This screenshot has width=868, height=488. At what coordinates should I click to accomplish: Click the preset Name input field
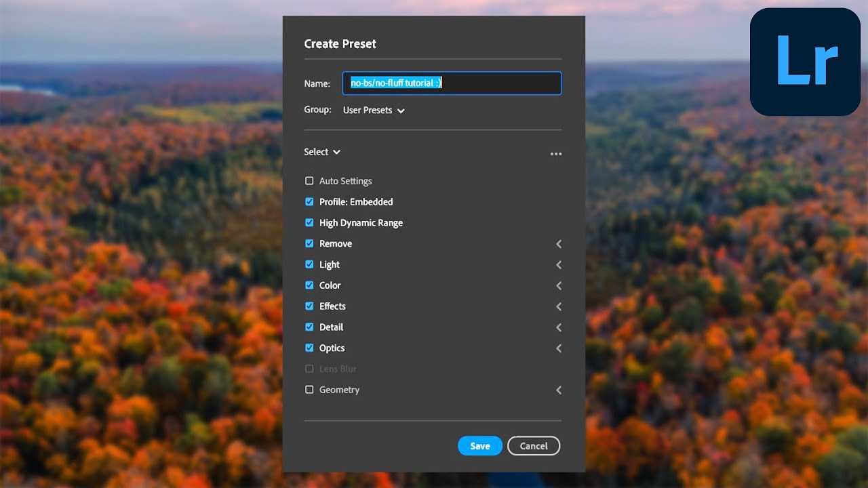pyautogui.click(x=452, y=83)
